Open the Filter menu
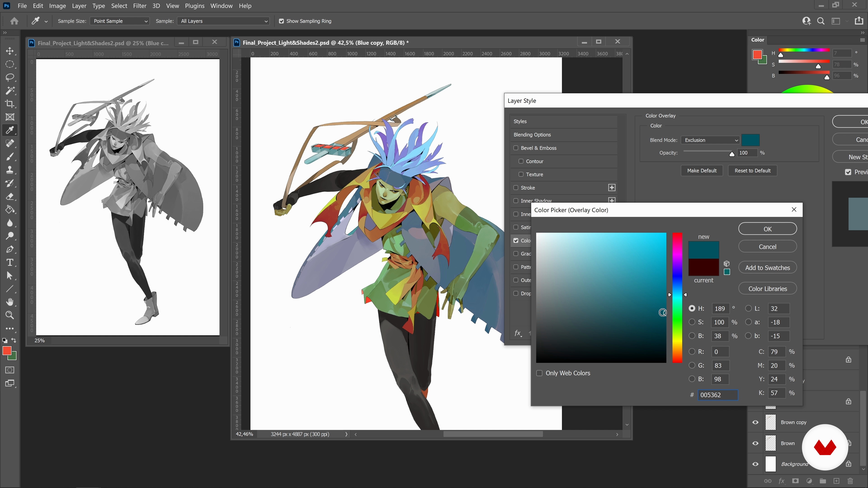The height and width of the screenshot is (488, 868). (x=139, y=6)
